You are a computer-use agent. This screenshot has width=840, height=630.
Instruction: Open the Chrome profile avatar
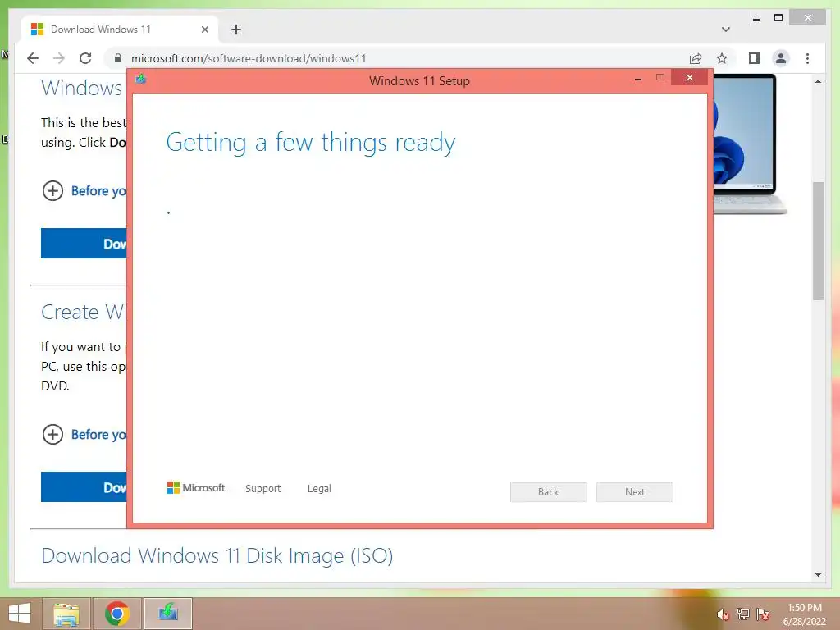(x=781, y=58)
